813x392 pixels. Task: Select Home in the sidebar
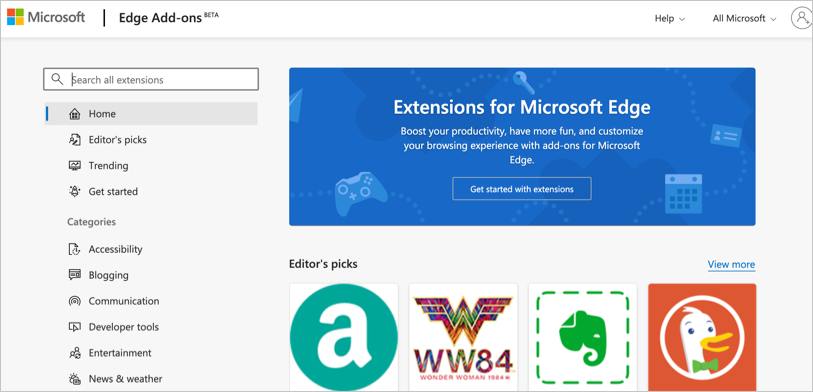(151, 114)
